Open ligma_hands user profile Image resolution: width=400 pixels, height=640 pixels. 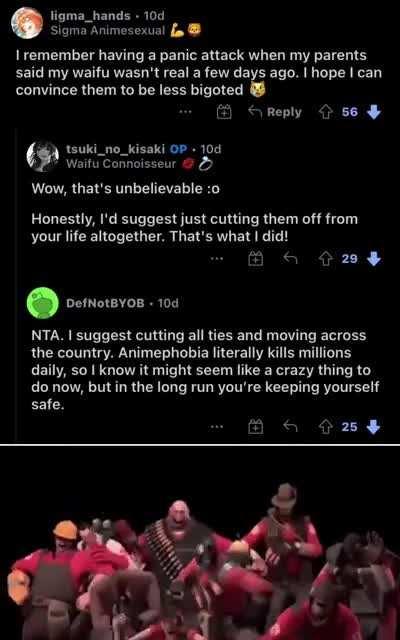pyautogui.click(x=91, y=16)
